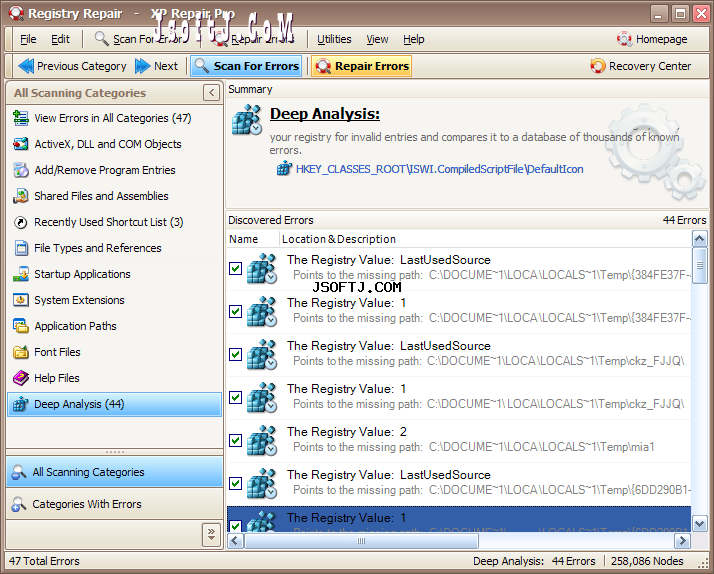Sort errors by the Name column header

click(253, 239)
